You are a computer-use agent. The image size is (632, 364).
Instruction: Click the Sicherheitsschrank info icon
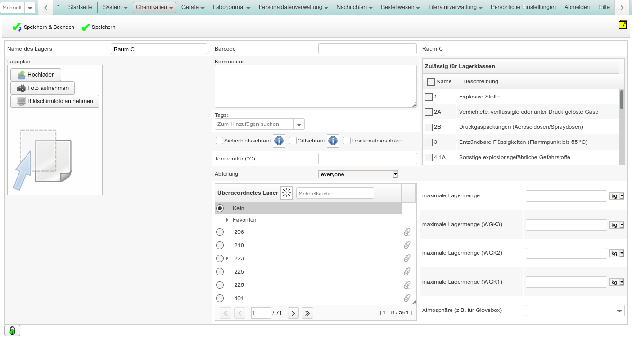[x=279, y=141]
